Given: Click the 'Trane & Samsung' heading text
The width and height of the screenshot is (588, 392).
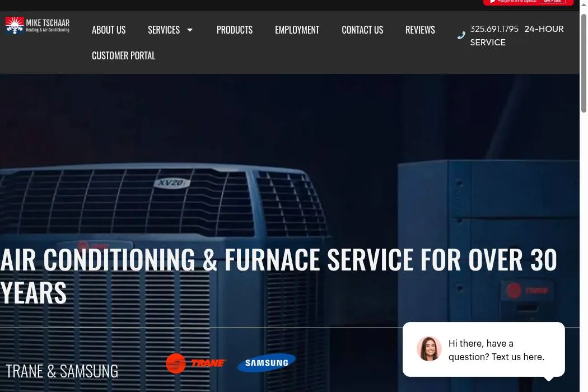Looking at the screenshot, I should tap(62, 371).
